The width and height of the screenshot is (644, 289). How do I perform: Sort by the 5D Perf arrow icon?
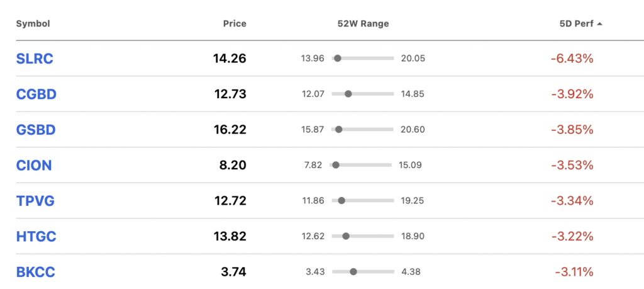coord(599,24)
